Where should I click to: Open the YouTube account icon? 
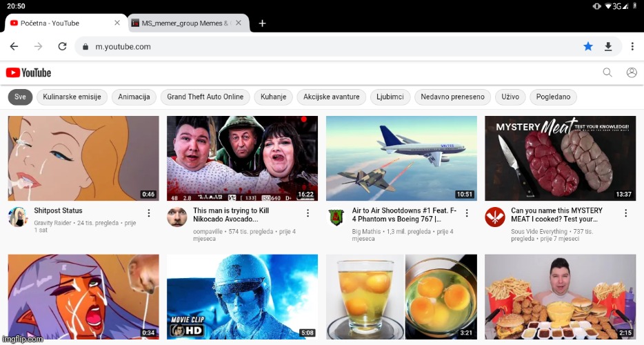coord(632,72)
